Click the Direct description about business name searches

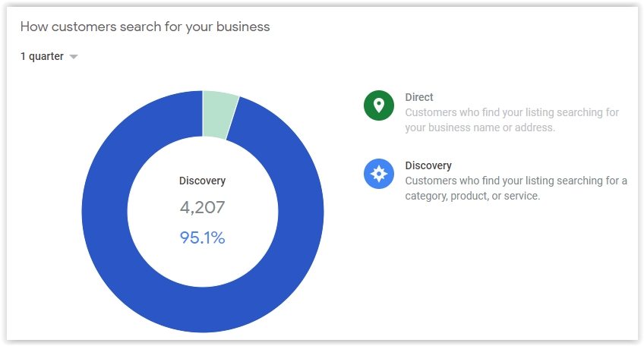tap(512, 120)
